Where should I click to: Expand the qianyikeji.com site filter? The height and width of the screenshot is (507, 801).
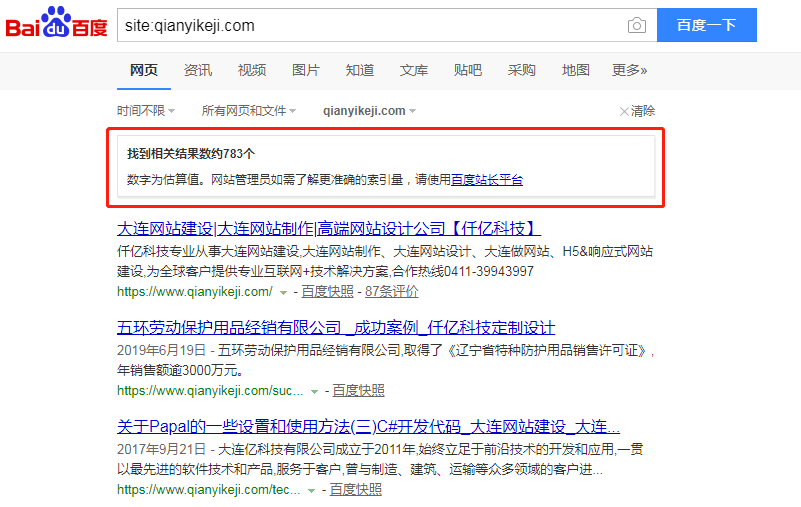pos(369,111)
